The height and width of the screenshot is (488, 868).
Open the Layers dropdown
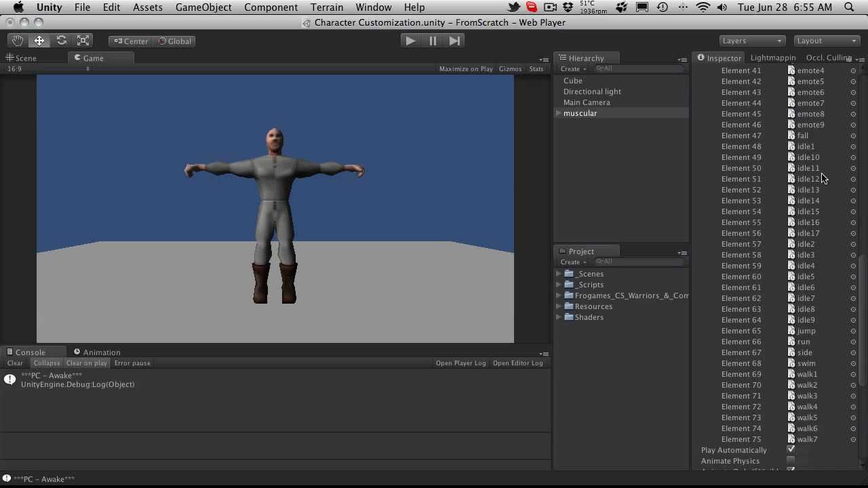click(752, 41)
